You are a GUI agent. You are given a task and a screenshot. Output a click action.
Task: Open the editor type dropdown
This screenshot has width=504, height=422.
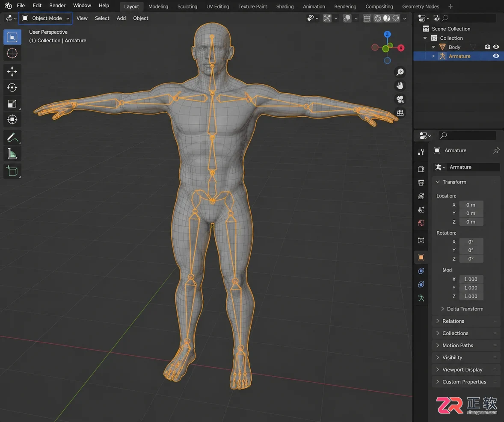point(11,18)
